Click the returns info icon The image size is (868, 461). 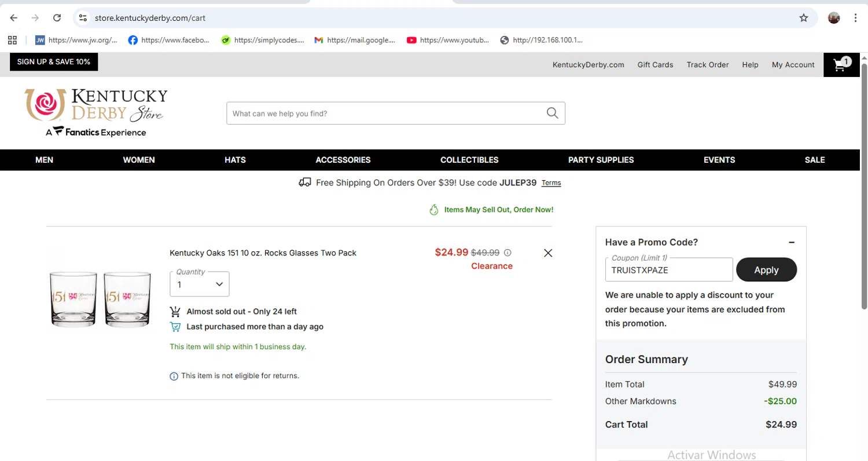tap(174, 376)
